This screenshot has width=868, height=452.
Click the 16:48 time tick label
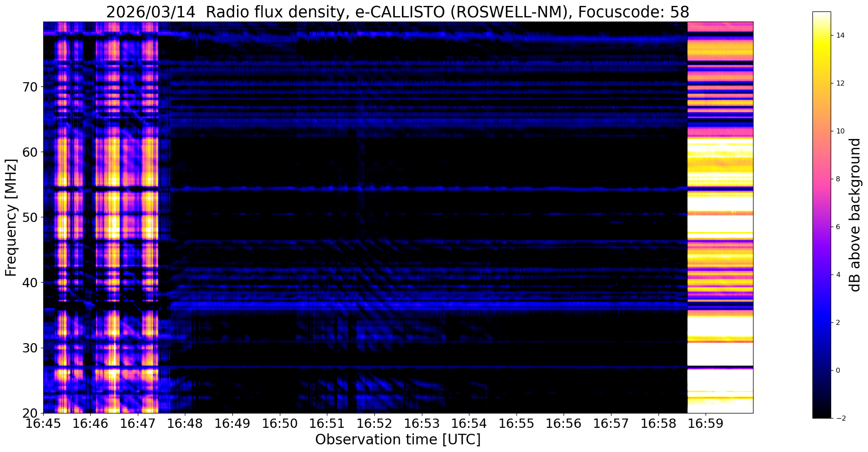tap(185, 423)
